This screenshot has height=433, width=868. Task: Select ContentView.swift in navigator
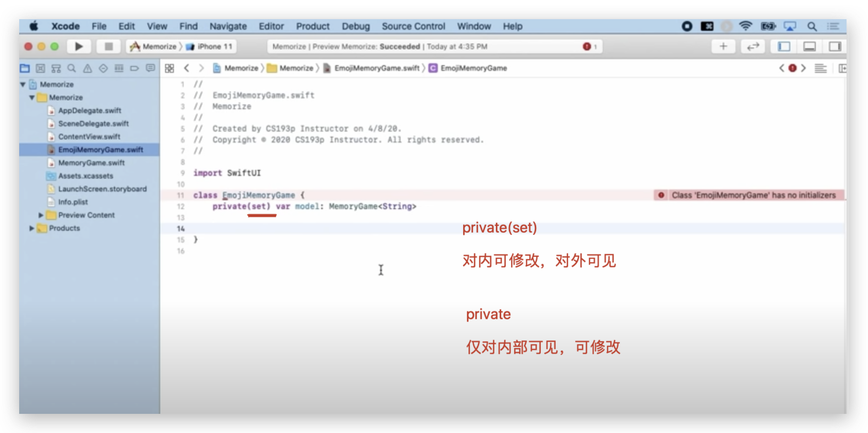point(90,137)
